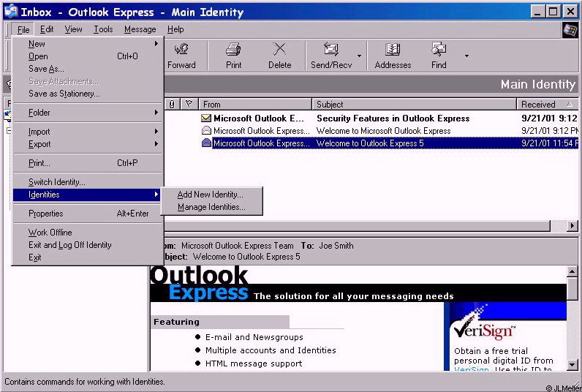Click preview pane scrollbar down arrow

tap(572, 365)
